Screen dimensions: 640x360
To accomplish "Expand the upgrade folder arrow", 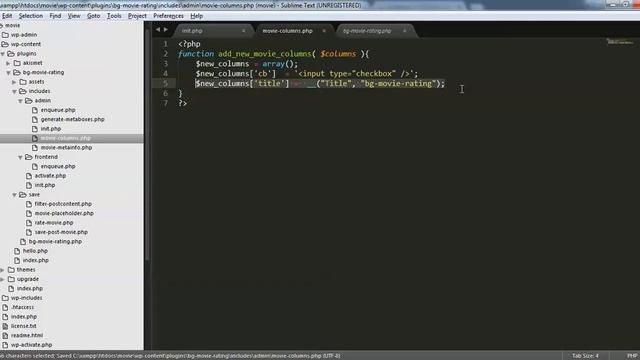I will (x=3, y=279).
